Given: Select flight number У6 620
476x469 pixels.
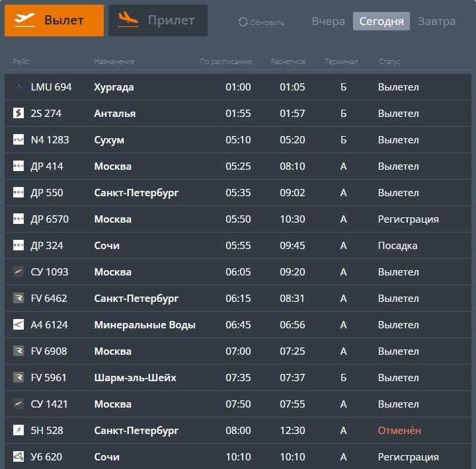Looking at the screenshot, I should pos(46,457).
